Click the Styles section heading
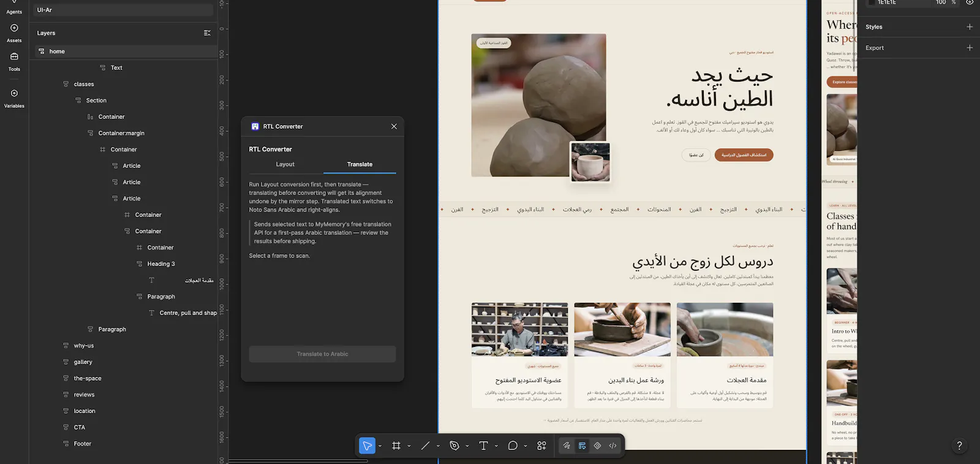Image resolution: width=980 pixels, height=464 pixels. pyautogui.click(x=874, y=27)
